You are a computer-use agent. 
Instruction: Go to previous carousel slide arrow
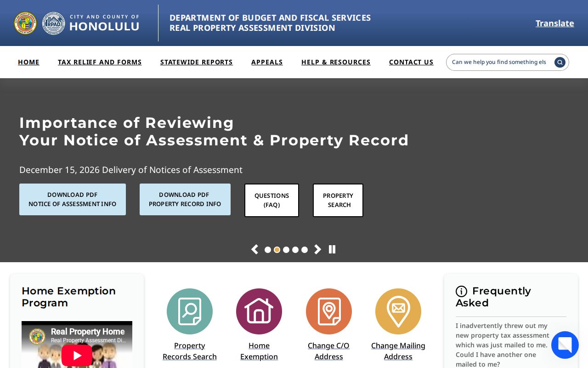tap(254, 249)
